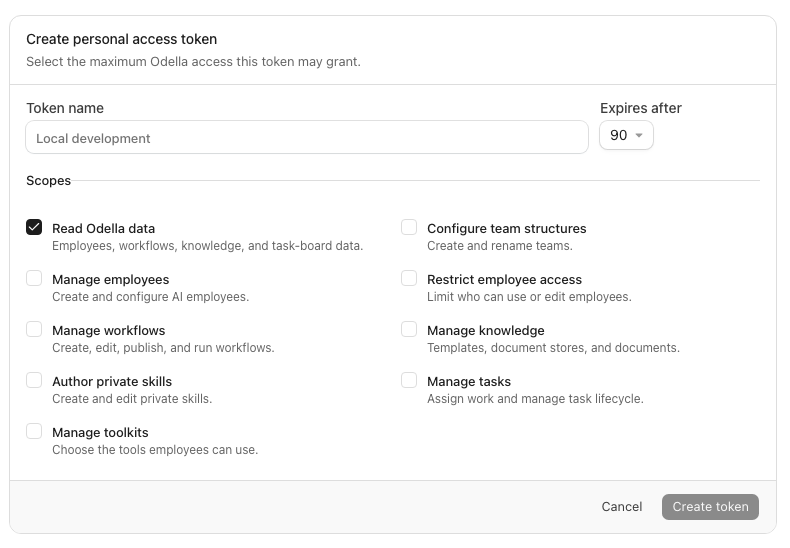Click 'Create and rename teams.' description
The height and width of the screenshot is (548, 790).
(500, 246)
